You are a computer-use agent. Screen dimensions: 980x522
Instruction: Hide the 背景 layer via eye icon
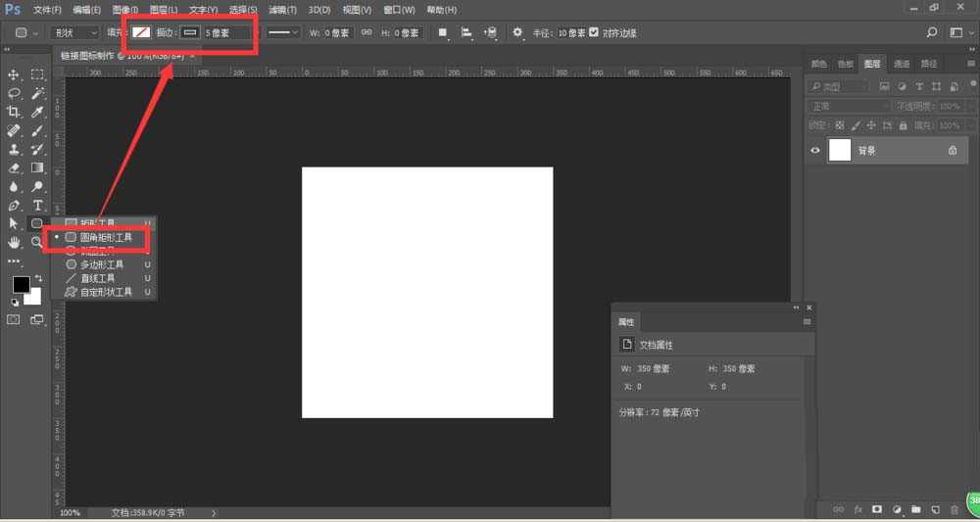tap(814, 151)
